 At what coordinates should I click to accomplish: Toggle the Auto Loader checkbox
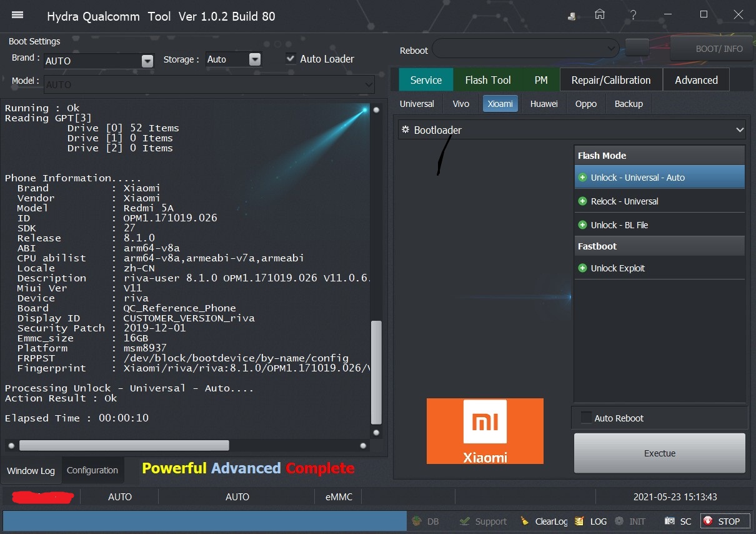[291, 58]
